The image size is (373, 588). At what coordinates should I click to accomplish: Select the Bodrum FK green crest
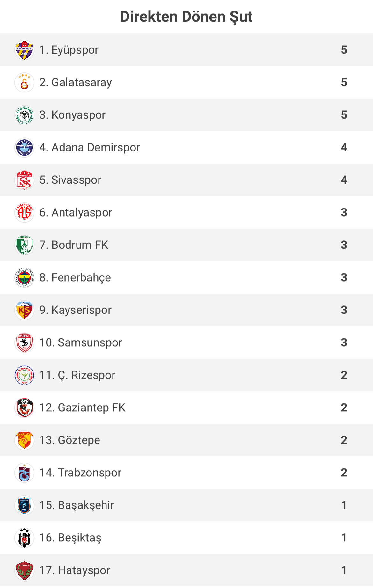[x=24, y=245]
